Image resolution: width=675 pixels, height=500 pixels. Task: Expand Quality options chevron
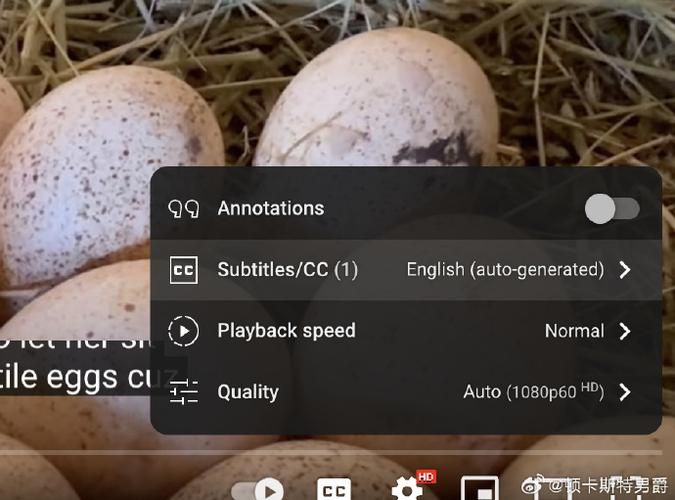[x=625, y=392]
